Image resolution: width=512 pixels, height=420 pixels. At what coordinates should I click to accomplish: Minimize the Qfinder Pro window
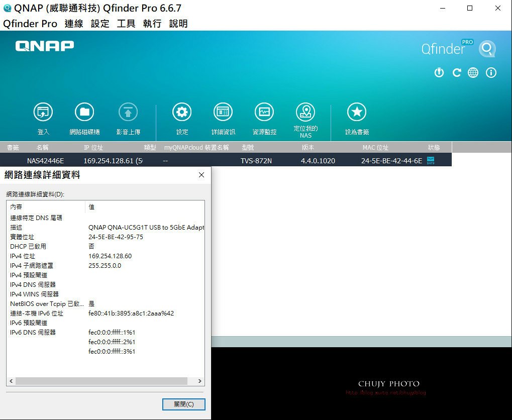pyautogui.click(x=443, y=8)
